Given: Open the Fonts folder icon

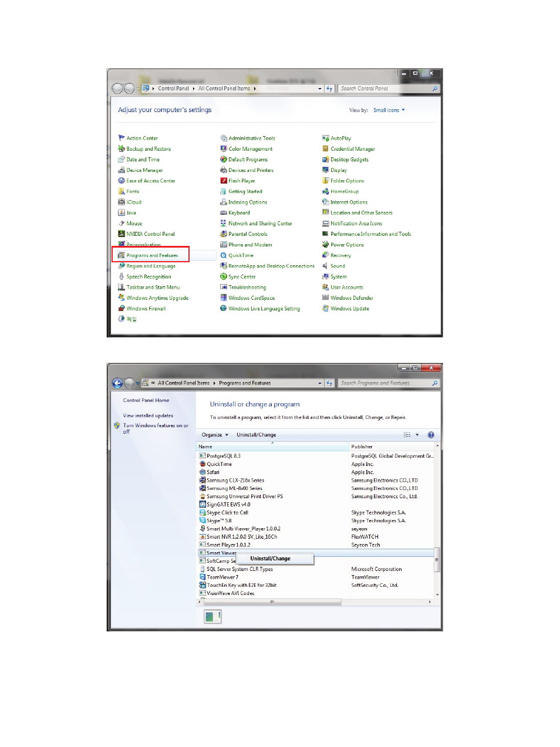Looking at the screenshot, I should click(122, 191).
